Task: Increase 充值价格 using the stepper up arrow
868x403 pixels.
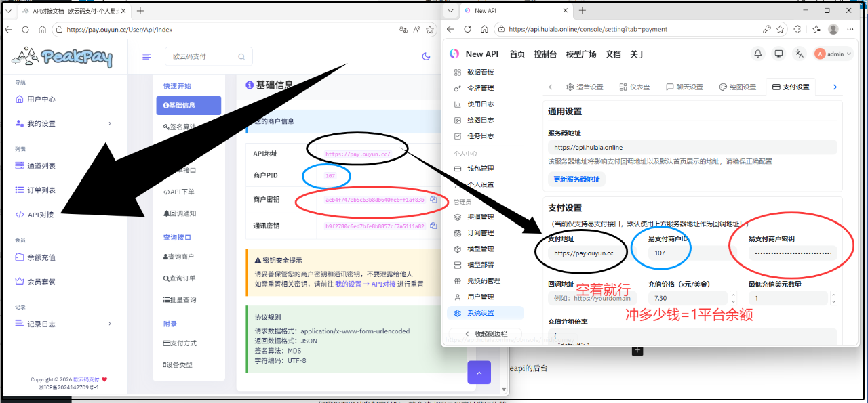Action: (x=733, y=295)
